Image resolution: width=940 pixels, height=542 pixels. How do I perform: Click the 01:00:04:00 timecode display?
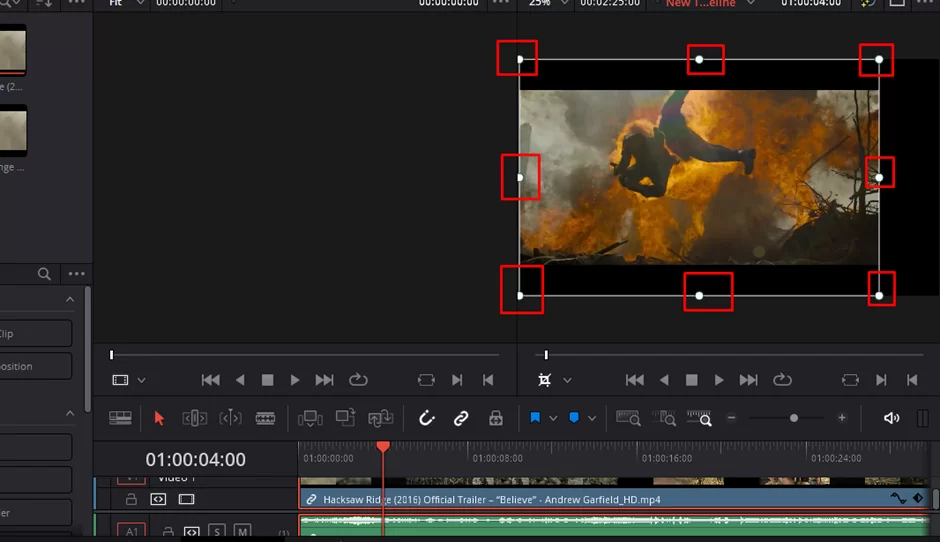coord(195,459)
